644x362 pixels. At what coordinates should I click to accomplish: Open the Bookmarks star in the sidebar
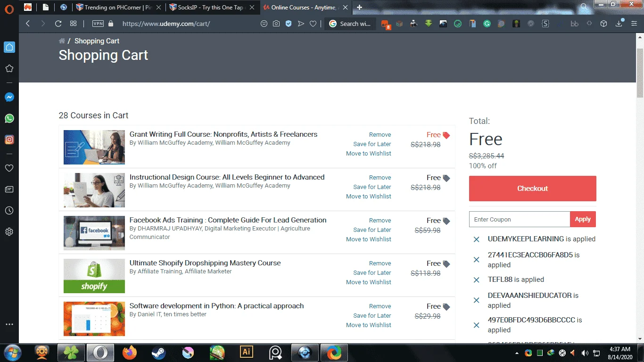pyautogui.click(x=9, y=68)
